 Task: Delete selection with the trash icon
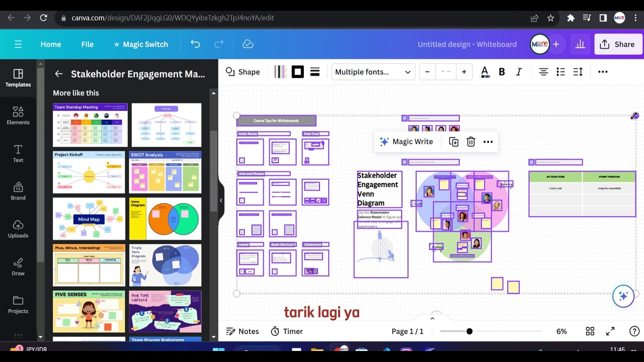[x=471, y=141]
